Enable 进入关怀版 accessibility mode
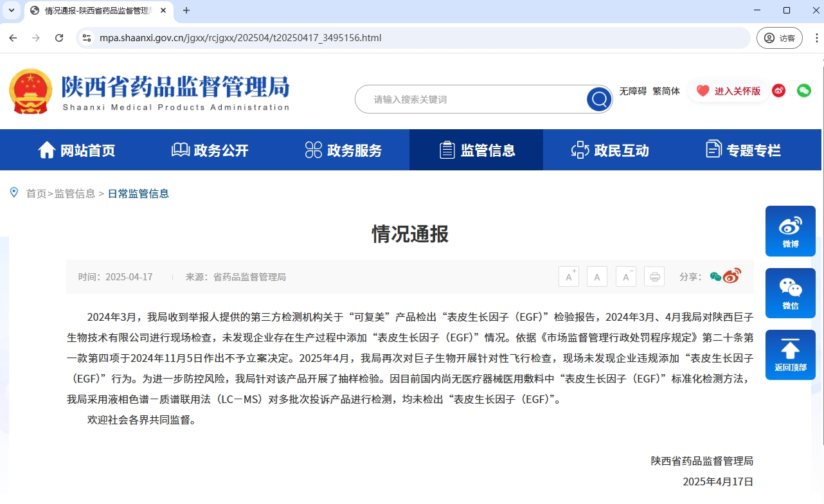824x504 pixels. [x=729, y=91]
